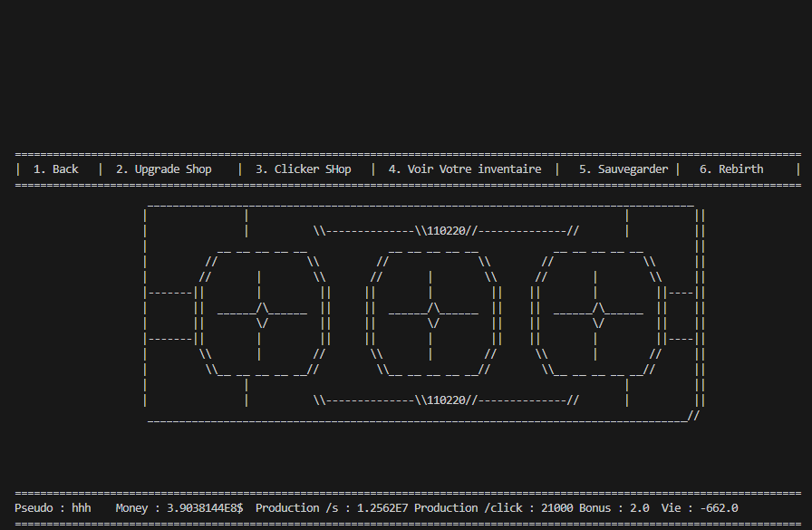Open the '2. Upgrade Shop' option
The width and height of the screenshot is (812, 530).
pyautogui.click(x=163, y=169)
